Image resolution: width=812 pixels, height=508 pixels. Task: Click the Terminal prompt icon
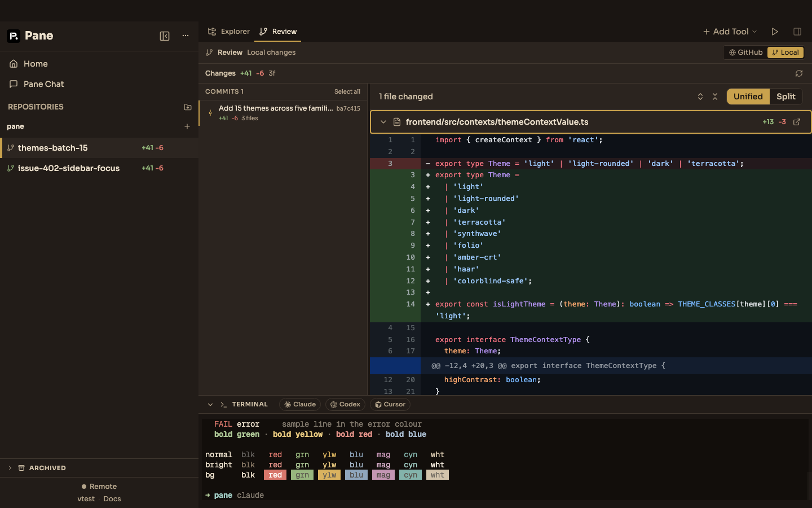(224, 405)
